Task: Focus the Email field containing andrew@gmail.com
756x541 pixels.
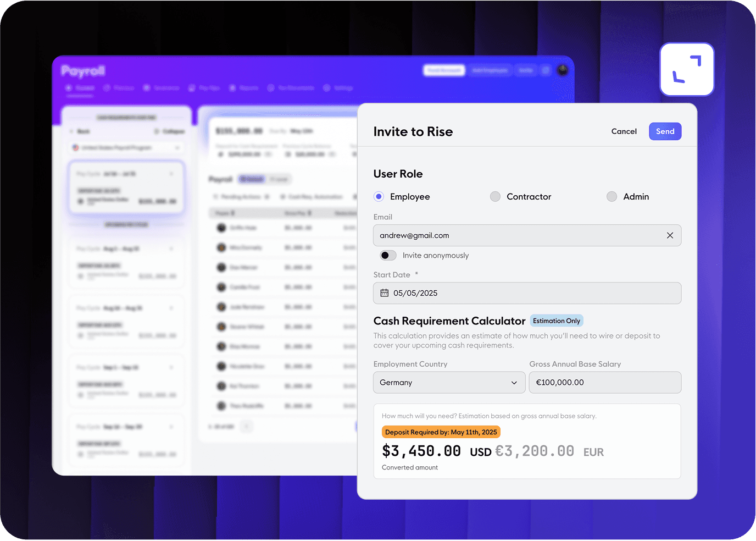Action: coord(527,235)
